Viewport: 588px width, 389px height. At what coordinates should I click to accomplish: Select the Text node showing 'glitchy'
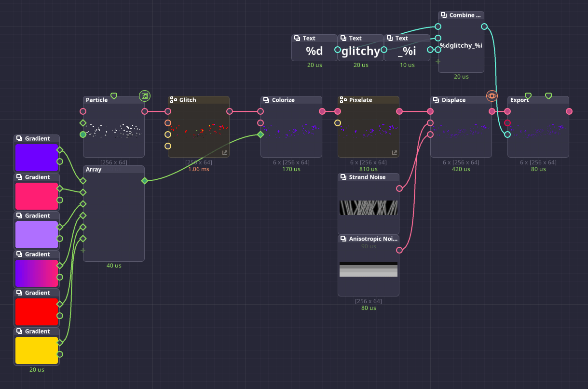click(360, 51)
